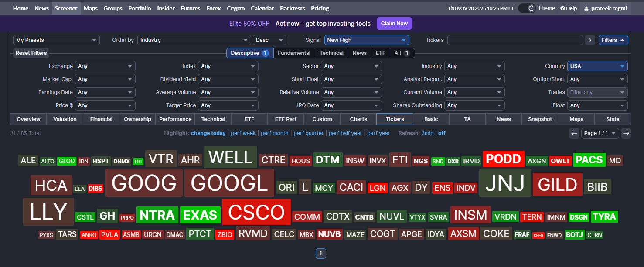Select the Descriptive filter tab
The image size is (644, 267).
pos(249,53)
